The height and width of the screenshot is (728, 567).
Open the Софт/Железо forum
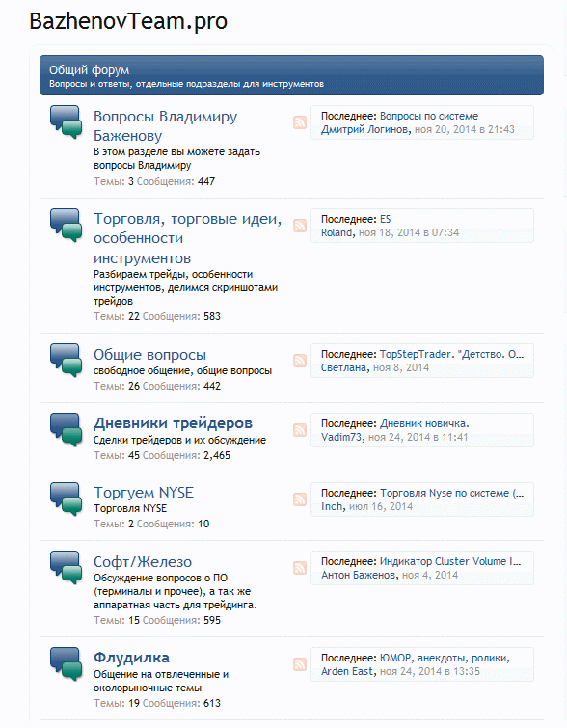tap(143, 562)
